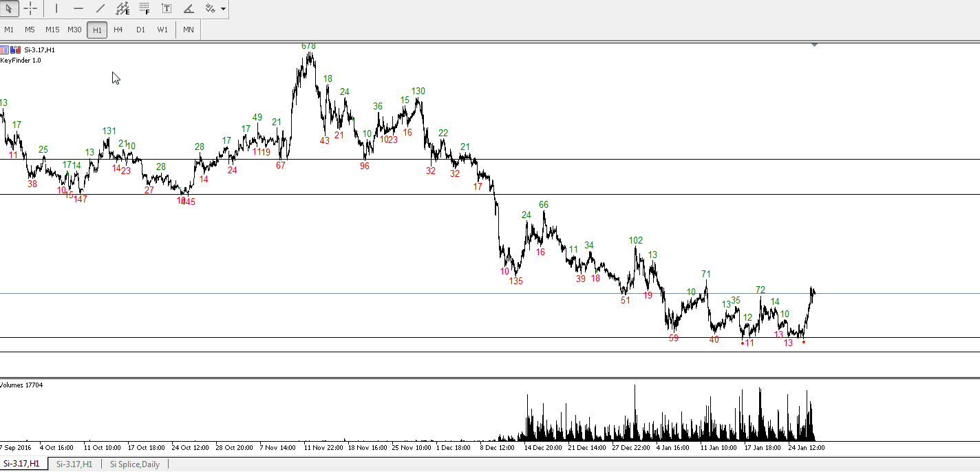Viewport: 980px width, 472px height.
Task: Open the Si Splice,Daily chart tab
Action: [135, 464]
